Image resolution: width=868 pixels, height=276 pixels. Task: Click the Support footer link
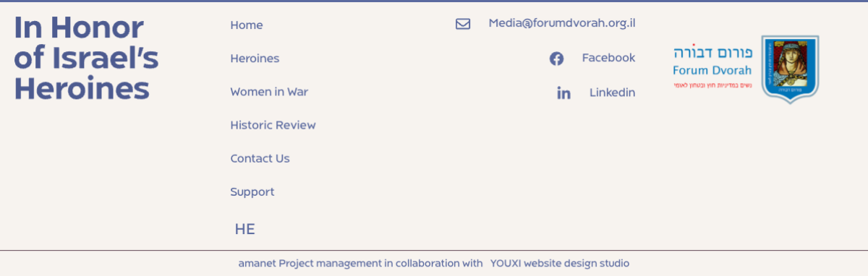(x=252, y=191)
